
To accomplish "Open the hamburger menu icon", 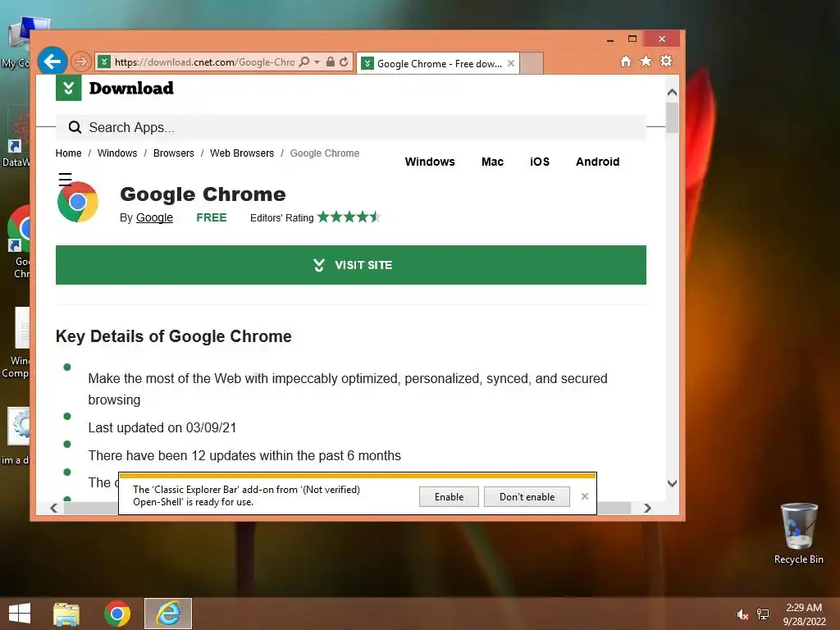I will pos(65,179).
